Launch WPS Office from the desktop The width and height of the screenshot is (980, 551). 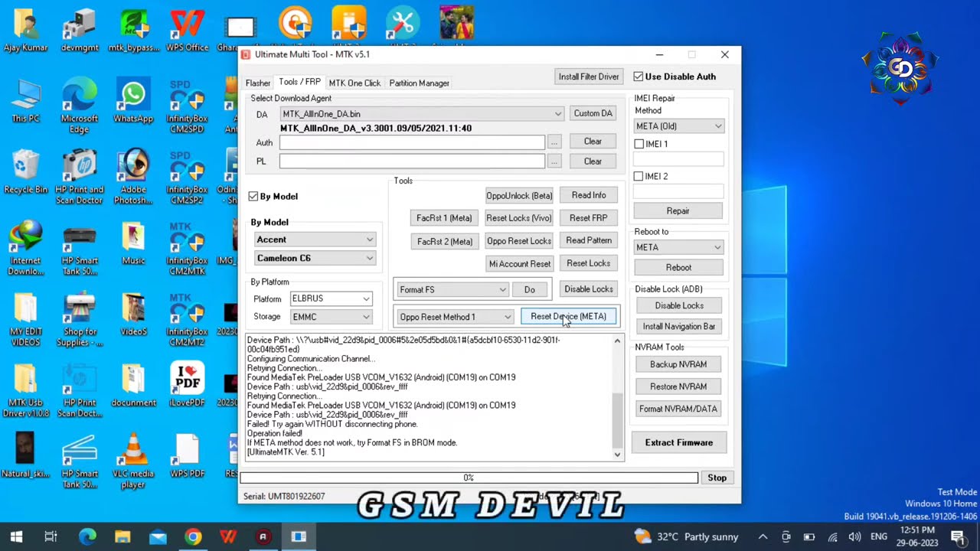click(187, 29)
